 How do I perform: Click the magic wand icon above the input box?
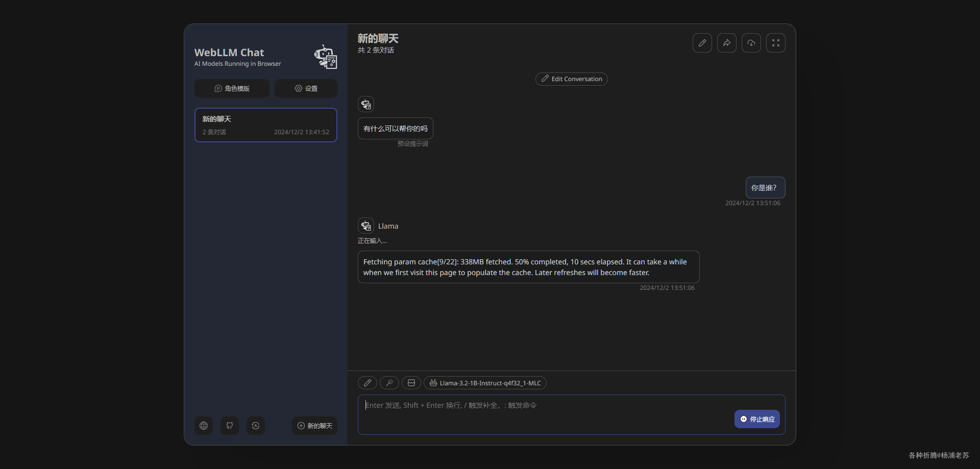coord(389,383)
